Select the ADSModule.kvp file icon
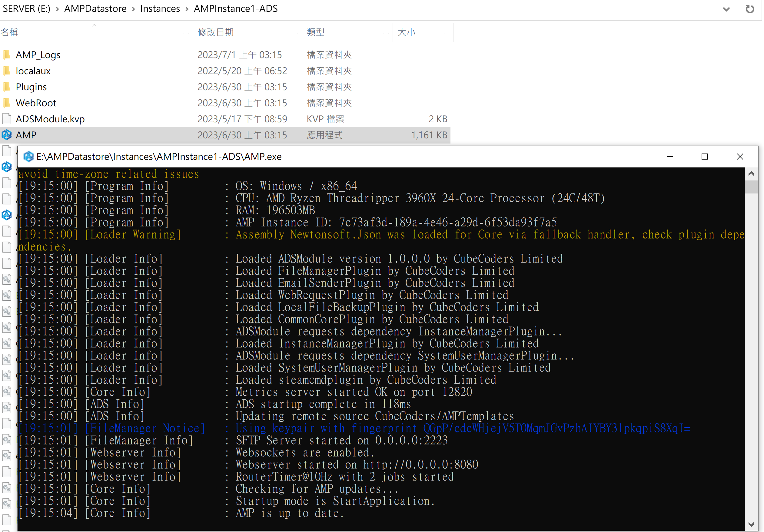The height and width of the screenshot is (532, 764). pos(6,119)
